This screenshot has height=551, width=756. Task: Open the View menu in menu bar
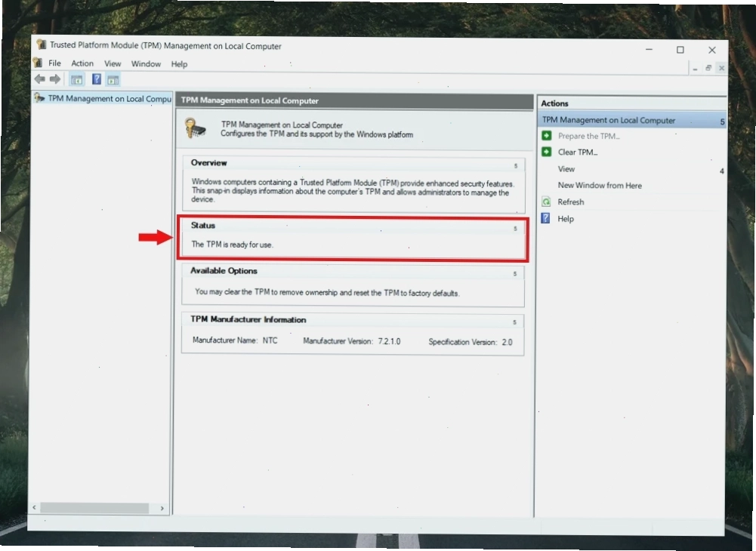(113, 63)
